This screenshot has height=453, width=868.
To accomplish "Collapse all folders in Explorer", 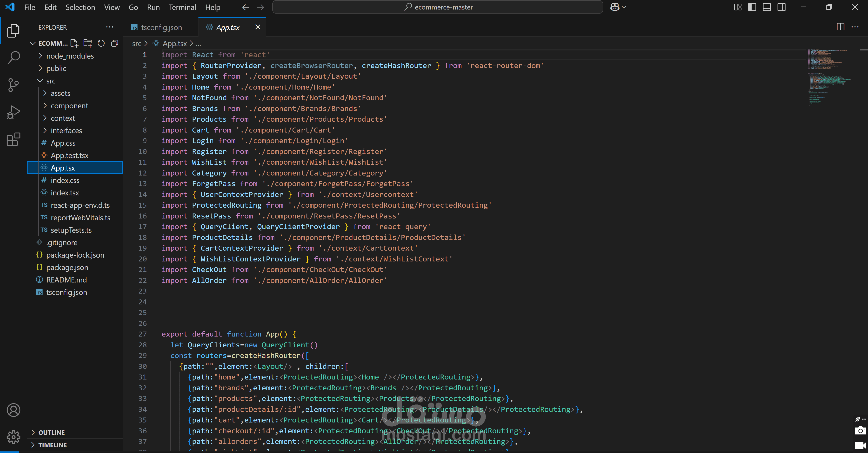I will point(115,43).
